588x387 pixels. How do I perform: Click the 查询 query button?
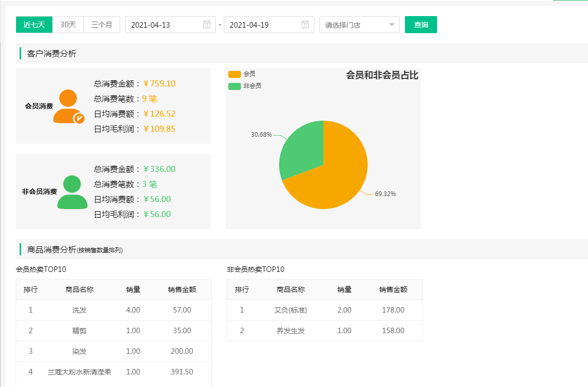coord(421,24)
